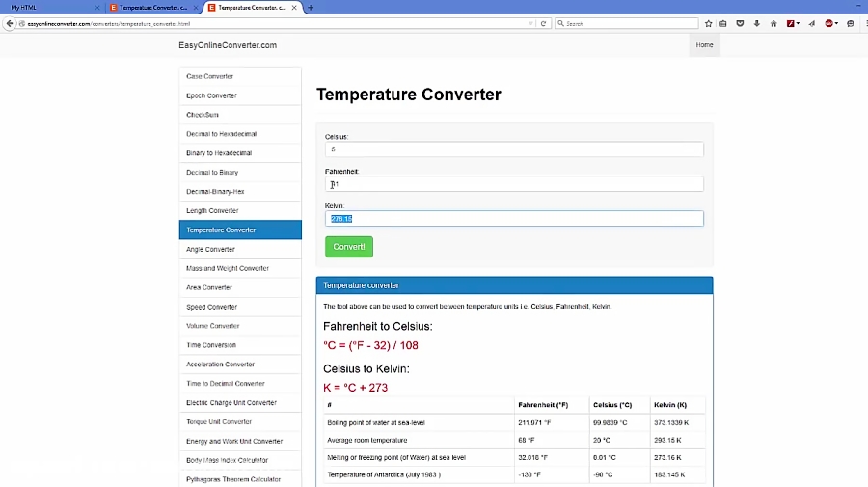Open the Home navigation link
Screen dimensions: 868x487
[704, 44]
